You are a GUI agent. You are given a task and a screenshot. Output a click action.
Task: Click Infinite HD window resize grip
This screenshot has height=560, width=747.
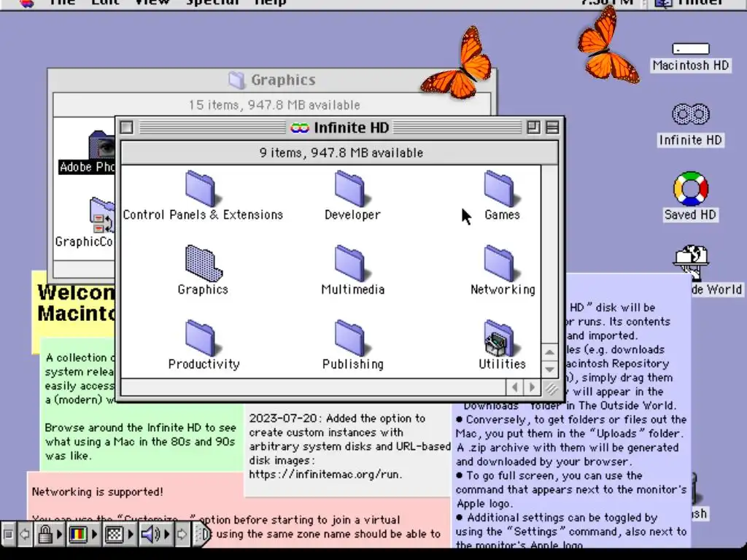point(551,389)
